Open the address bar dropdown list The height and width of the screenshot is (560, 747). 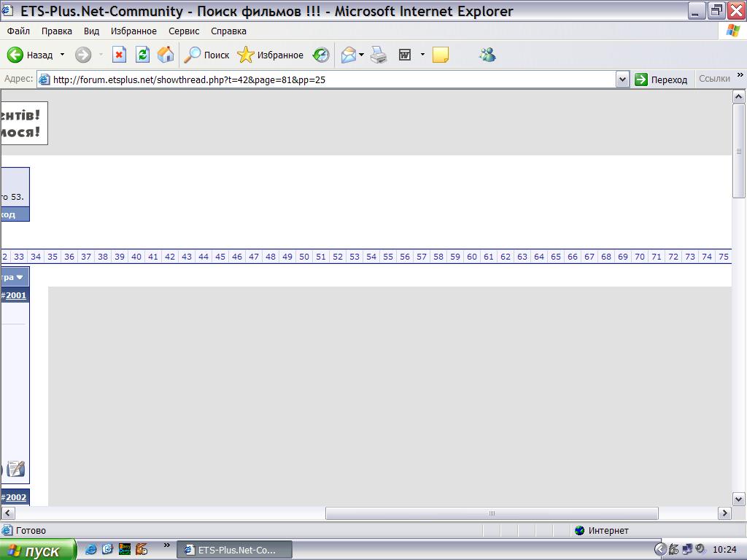[622, 79]
